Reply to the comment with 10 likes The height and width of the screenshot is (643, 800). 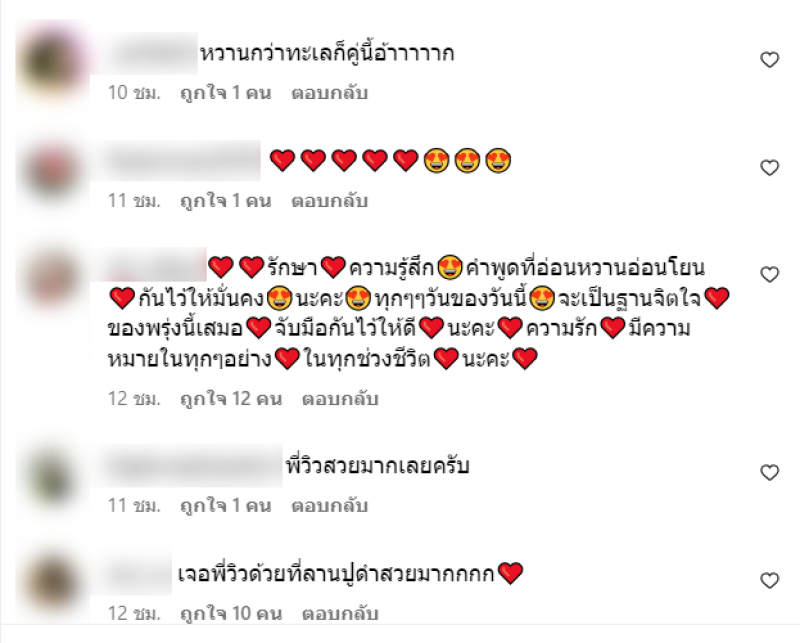[x=340, y=613]
